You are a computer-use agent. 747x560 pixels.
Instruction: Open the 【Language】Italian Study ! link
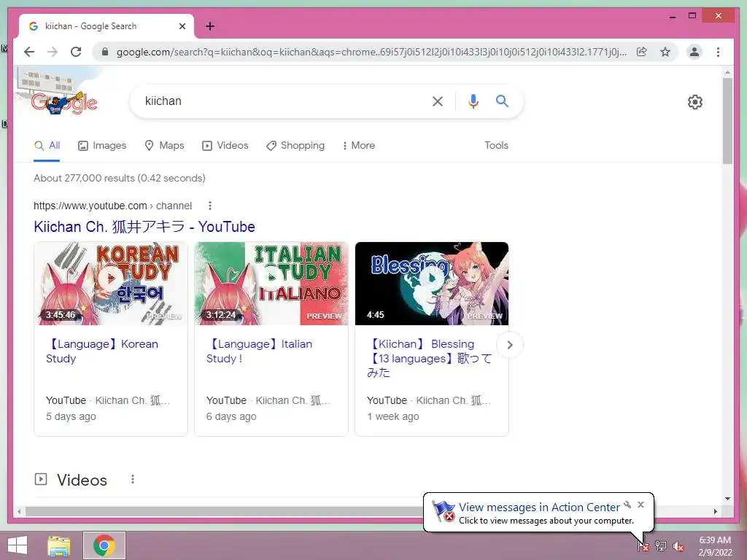pos(259,351)
